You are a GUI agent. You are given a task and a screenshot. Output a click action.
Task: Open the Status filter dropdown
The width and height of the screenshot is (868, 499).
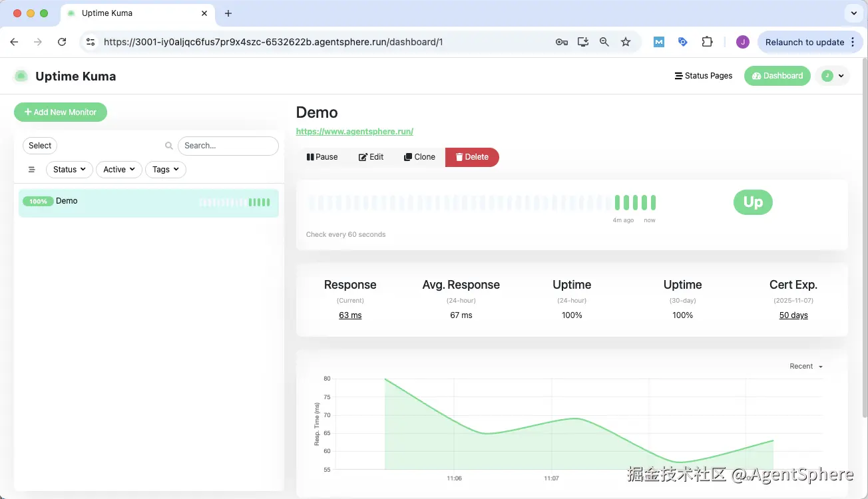[69, 170]
